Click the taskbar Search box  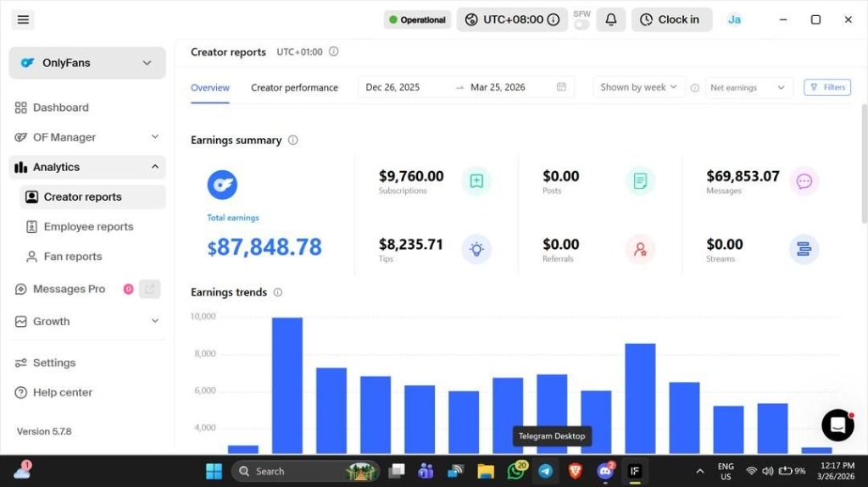point(305,472)
